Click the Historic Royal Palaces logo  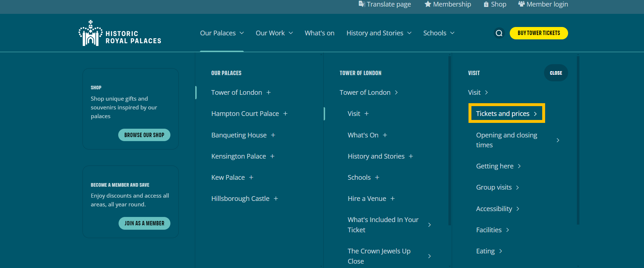click(x=120, y=33)
